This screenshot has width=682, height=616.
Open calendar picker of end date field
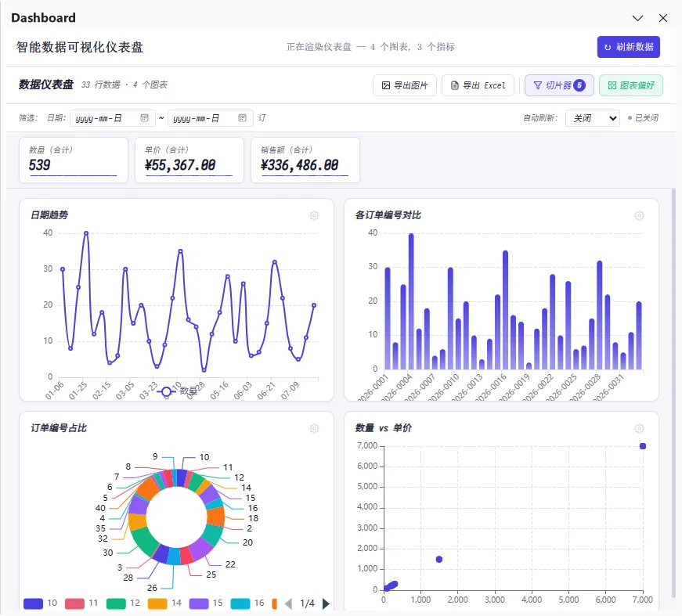pos(242,118)
